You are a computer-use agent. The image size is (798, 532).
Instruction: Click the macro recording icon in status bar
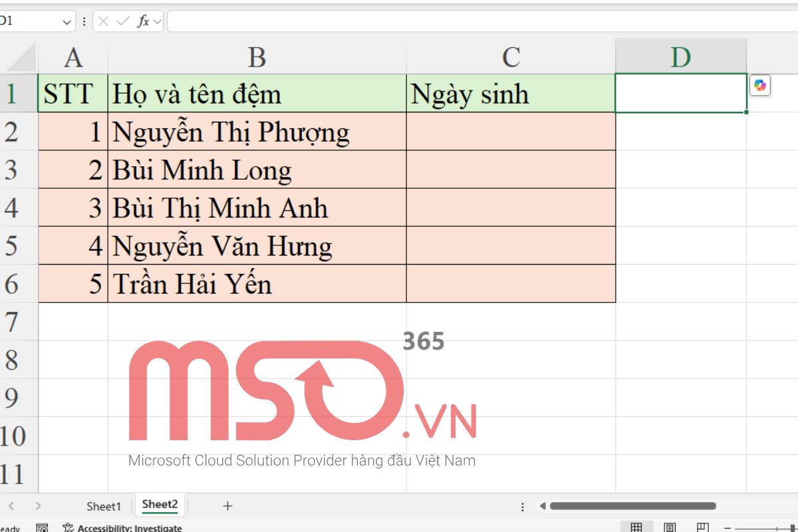(42, 528)
